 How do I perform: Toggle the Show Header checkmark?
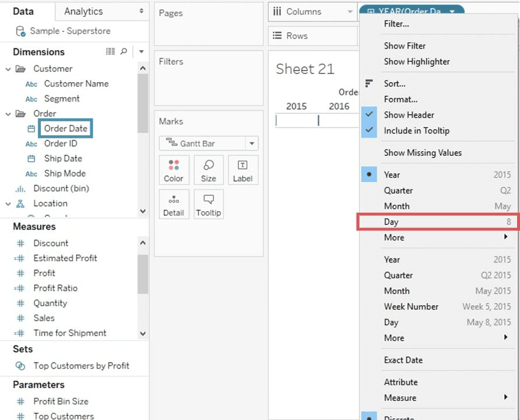pos(369,115)
